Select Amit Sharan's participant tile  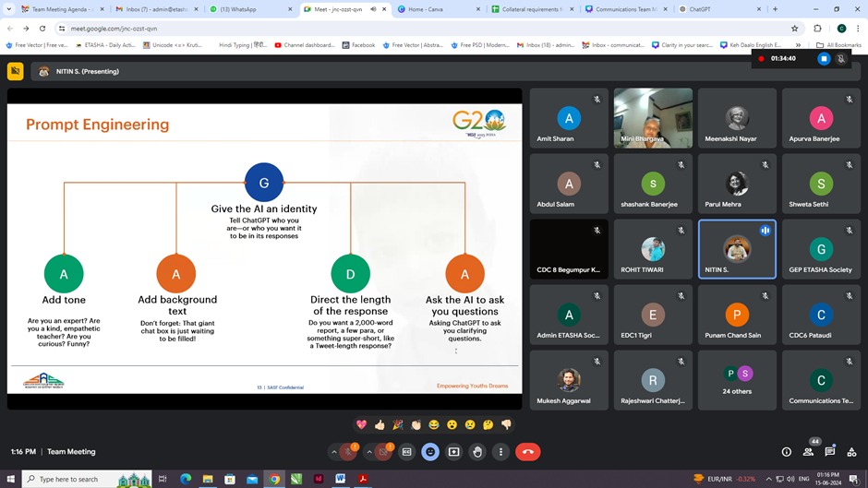point(569,118)
